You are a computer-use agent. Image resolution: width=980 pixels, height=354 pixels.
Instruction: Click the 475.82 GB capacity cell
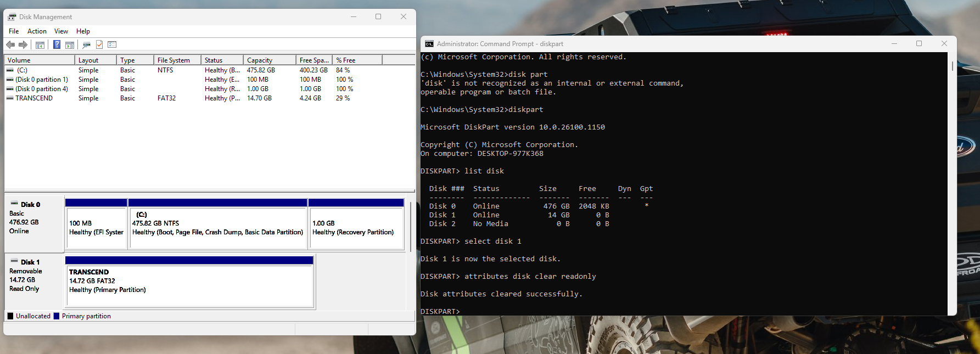(x=261, y=70)
